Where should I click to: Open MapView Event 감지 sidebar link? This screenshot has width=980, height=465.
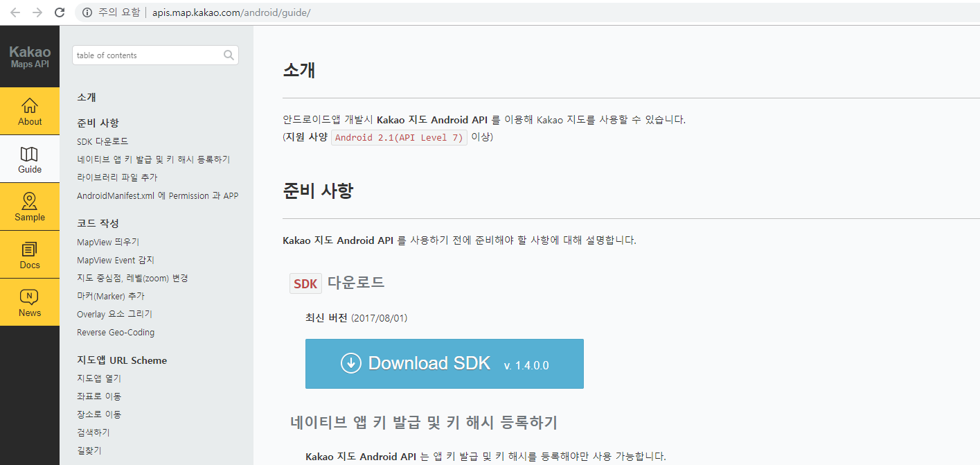(116, 260)
